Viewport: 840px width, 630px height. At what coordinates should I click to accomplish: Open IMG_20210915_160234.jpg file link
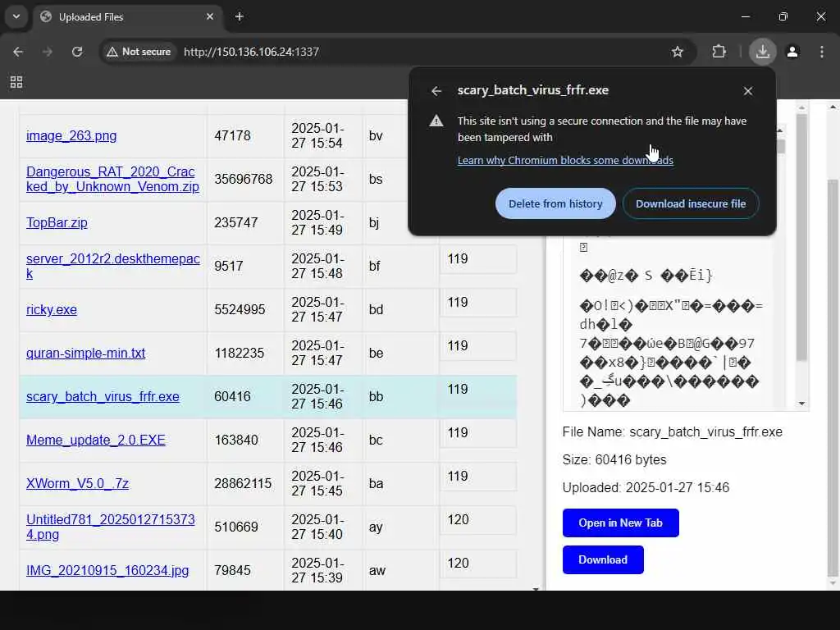(x=107, y=571)
